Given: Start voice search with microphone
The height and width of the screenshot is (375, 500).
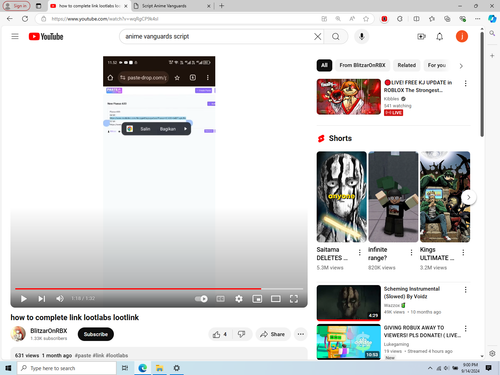Looking at the screenshot, I should 362,36.
